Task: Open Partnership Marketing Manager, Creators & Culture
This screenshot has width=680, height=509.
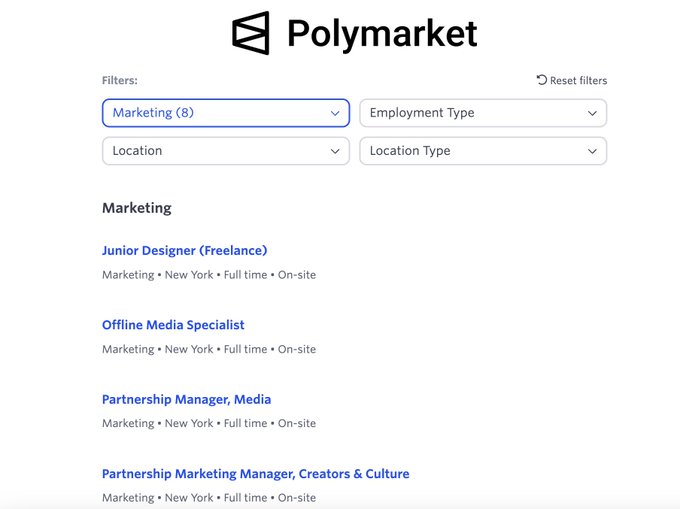Action: pos(255,473)
